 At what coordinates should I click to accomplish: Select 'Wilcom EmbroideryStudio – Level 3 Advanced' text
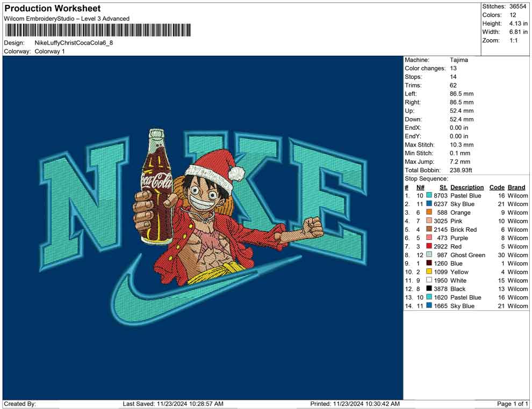[x=67, y=19]
